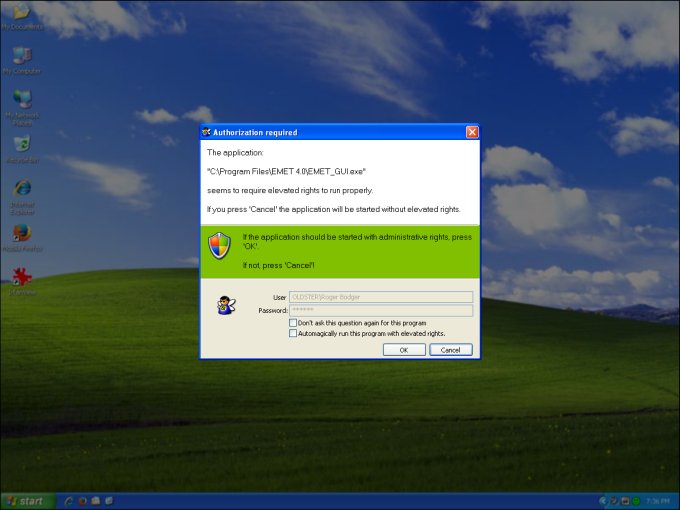Select My Network Places desktop icon
The width and height of the screenshot is (680, 510).
[21, 100]
